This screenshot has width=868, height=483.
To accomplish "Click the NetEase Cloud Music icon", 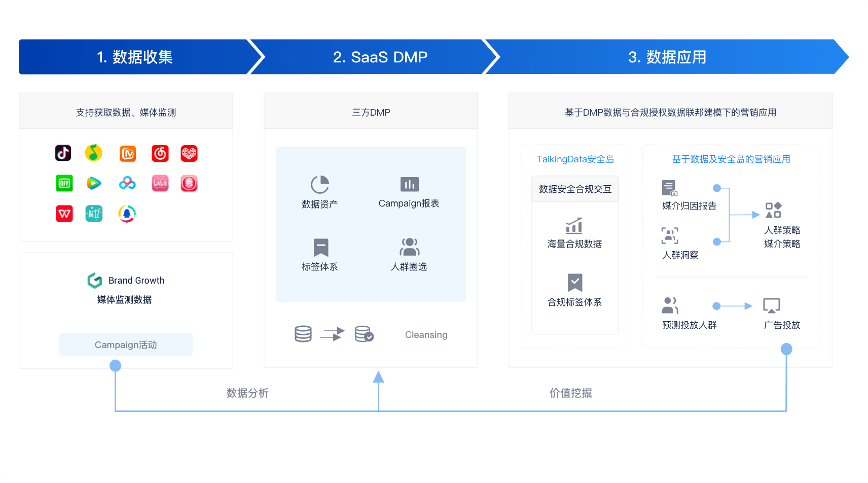I will [x=160, y=153].
